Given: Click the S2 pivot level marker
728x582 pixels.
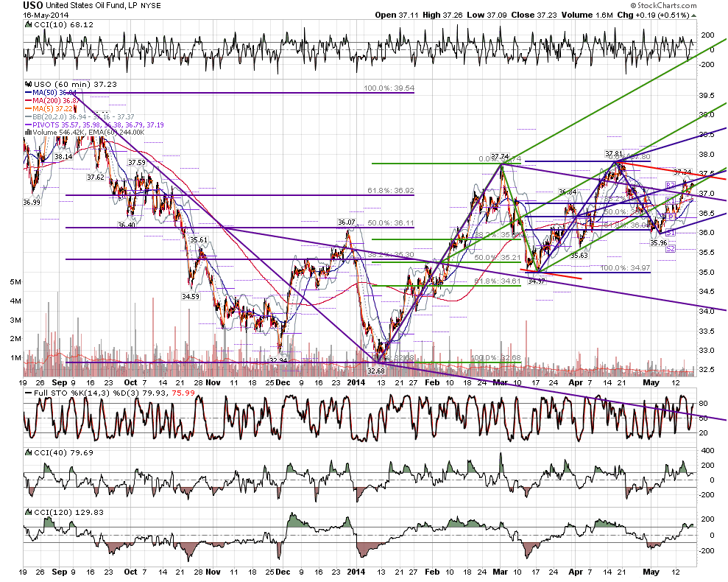Looking at the screenshot, I should (x=671, y=249).
